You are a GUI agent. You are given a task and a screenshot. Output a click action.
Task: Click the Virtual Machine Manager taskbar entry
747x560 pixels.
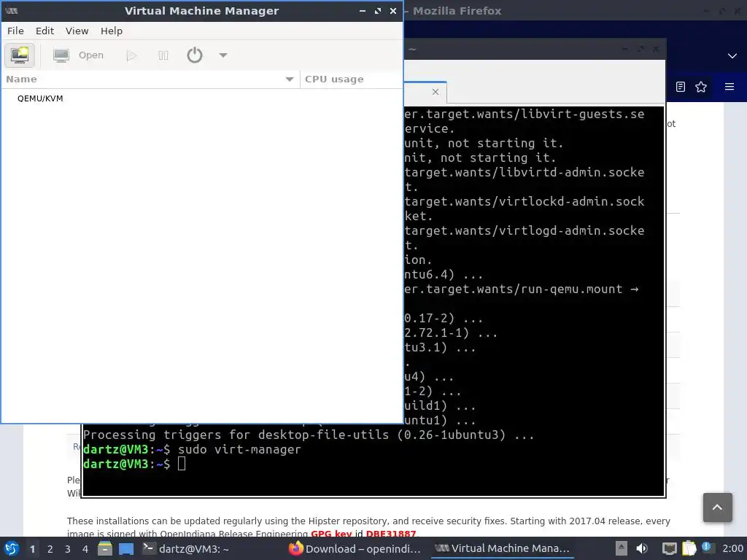pyautogui.click(x=502, y=549)
